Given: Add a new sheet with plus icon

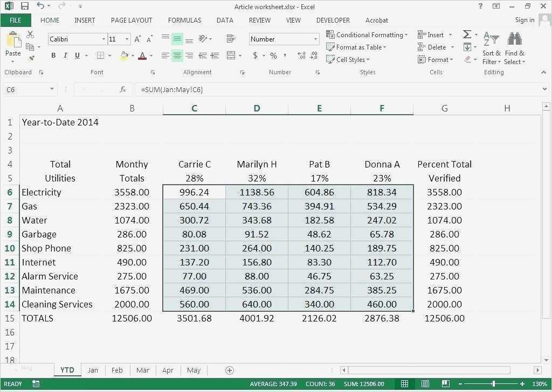Looking at the screenshot, I should pos(229,370).
